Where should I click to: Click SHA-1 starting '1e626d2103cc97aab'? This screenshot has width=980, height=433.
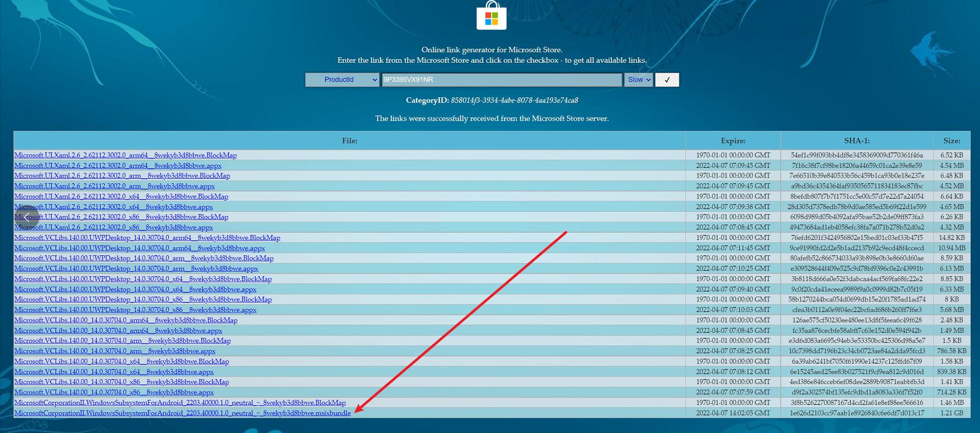857,413
